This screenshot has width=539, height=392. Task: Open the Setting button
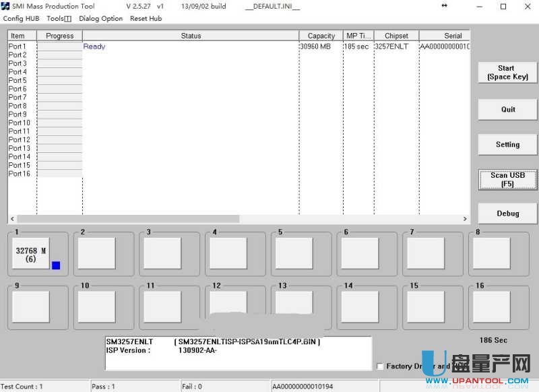point(507,144)
